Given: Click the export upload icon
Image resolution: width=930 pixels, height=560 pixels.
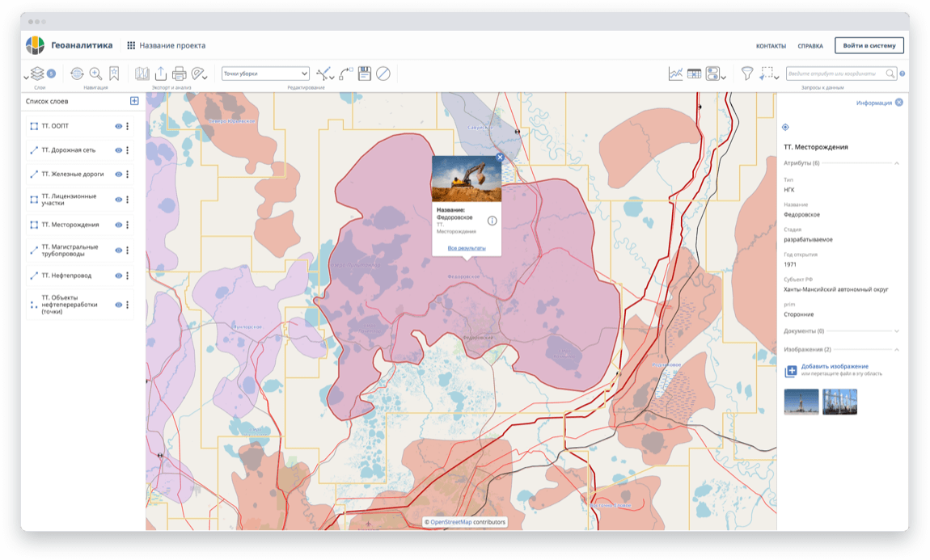Looking at the screenshot, I should click(161, 74).
